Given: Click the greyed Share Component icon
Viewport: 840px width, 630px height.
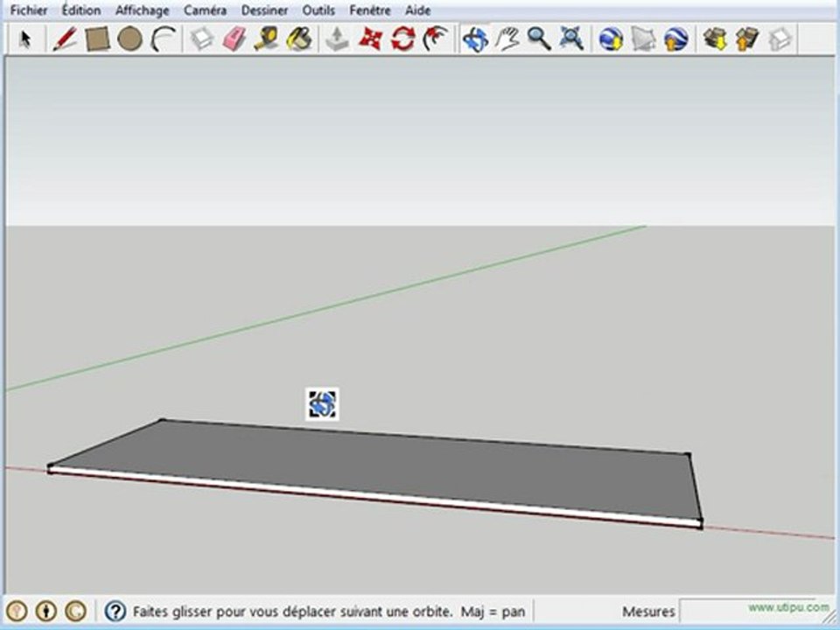Looking at the screenshot, I should click(780, 39).
